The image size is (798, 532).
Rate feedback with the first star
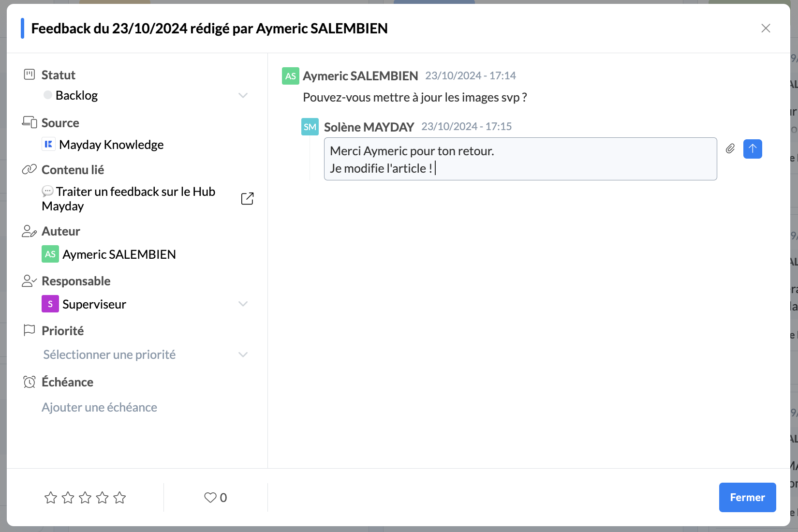click(51, 498)
